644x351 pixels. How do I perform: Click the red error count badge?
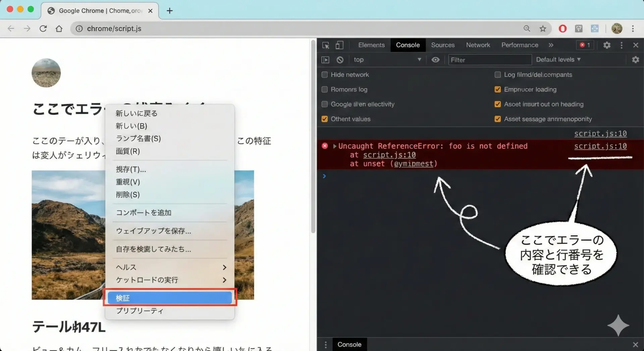click(585, 45)
